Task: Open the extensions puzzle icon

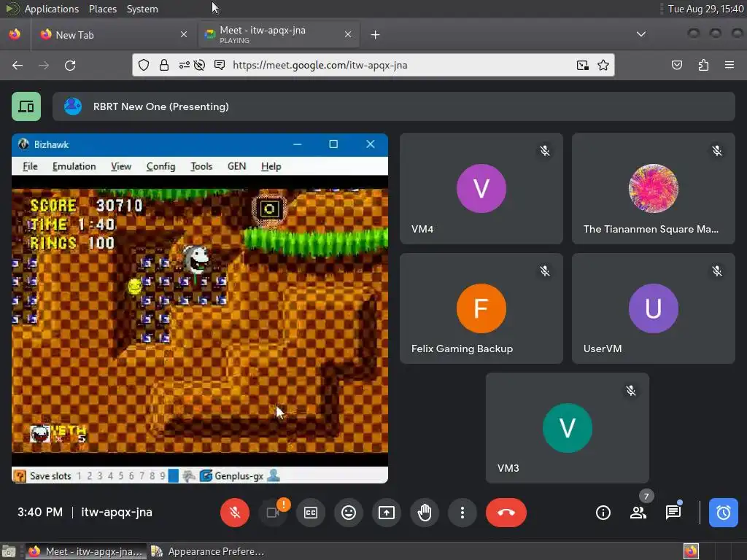Action: tap(703, 65)
